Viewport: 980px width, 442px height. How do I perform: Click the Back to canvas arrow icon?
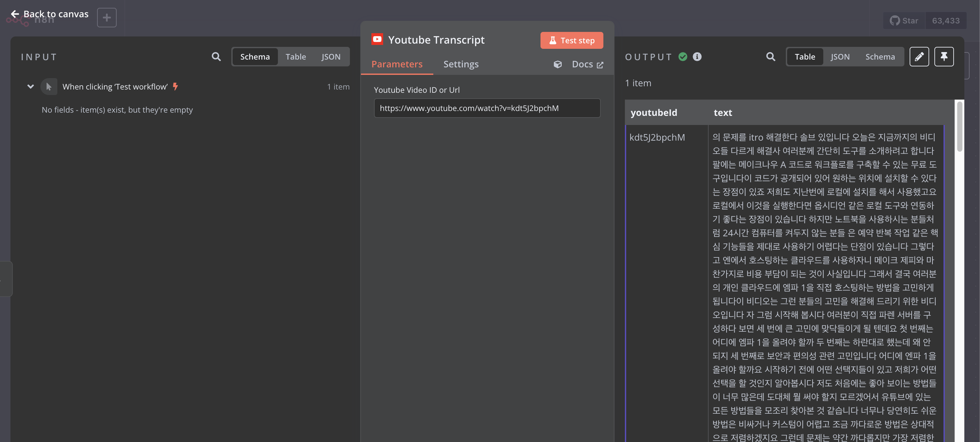point(15,14)
